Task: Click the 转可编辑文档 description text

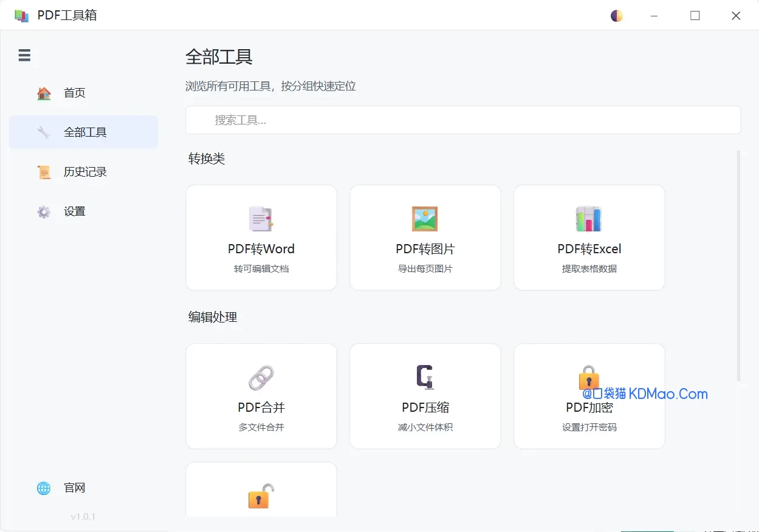Action: 261,268
